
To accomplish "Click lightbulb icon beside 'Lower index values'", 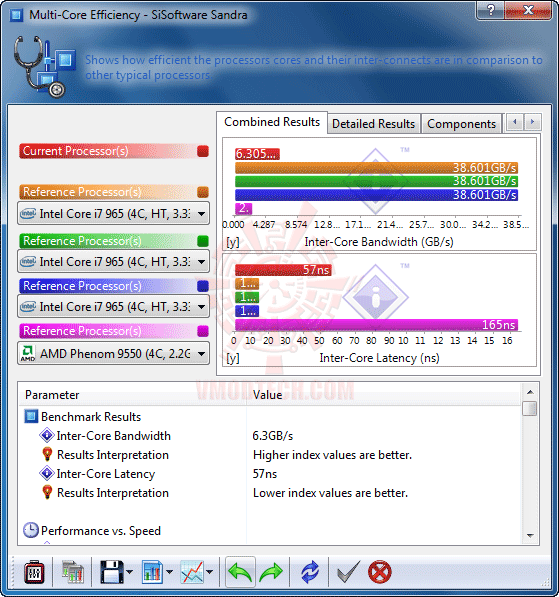I will point(47,492).
